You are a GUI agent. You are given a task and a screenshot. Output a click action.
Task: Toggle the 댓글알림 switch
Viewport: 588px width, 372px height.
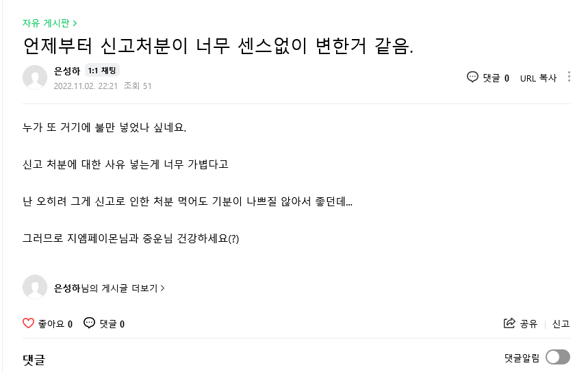point(558,357)
